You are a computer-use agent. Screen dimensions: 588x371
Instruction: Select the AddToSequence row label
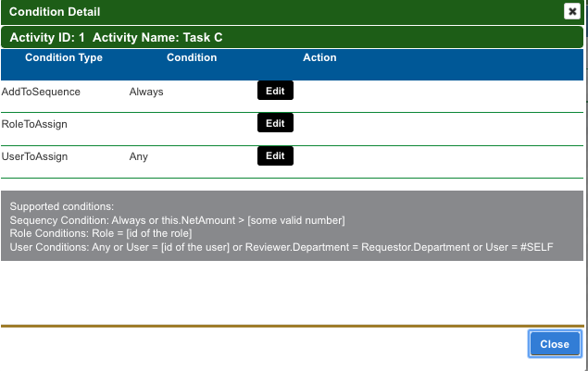[x=41, y=92]
